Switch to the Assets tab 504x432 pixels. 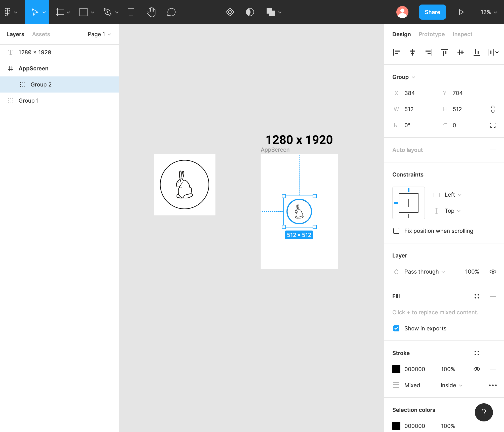[41, 34]
